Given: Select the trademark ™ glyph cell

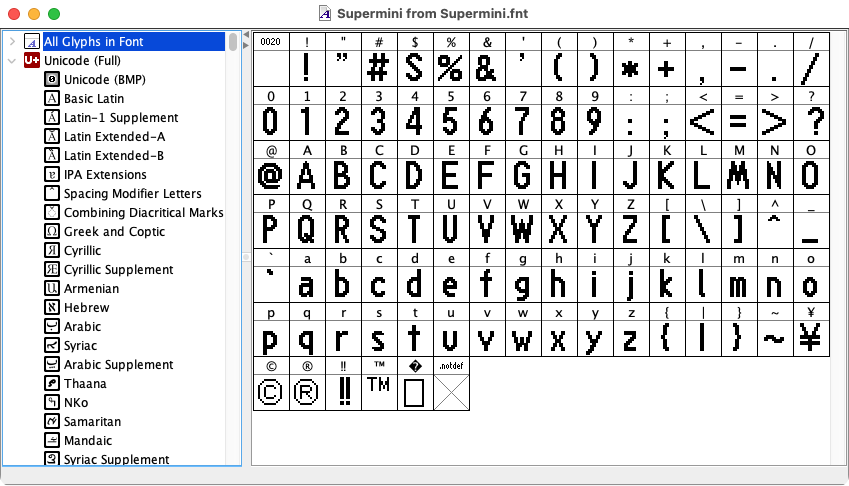Looking at the screenshot, I should coord(379,384).
